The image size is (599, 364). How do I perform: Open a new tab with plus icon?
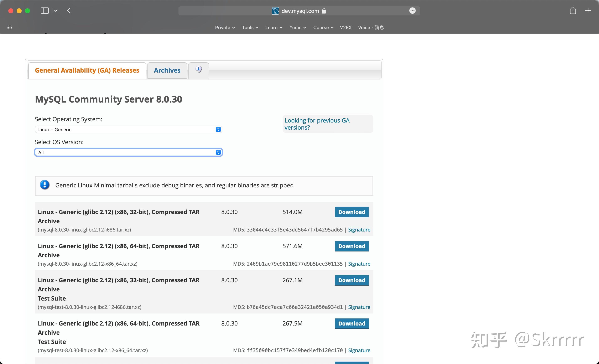pyautogui.click(x=588, y=11)
